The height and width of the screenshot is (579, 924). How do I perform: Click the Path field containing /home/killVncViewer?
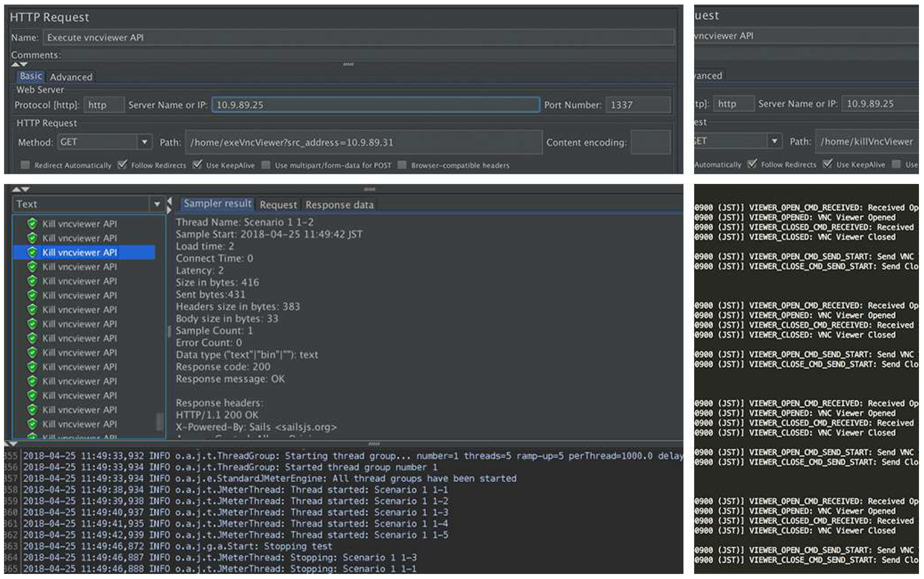point(867,142)
